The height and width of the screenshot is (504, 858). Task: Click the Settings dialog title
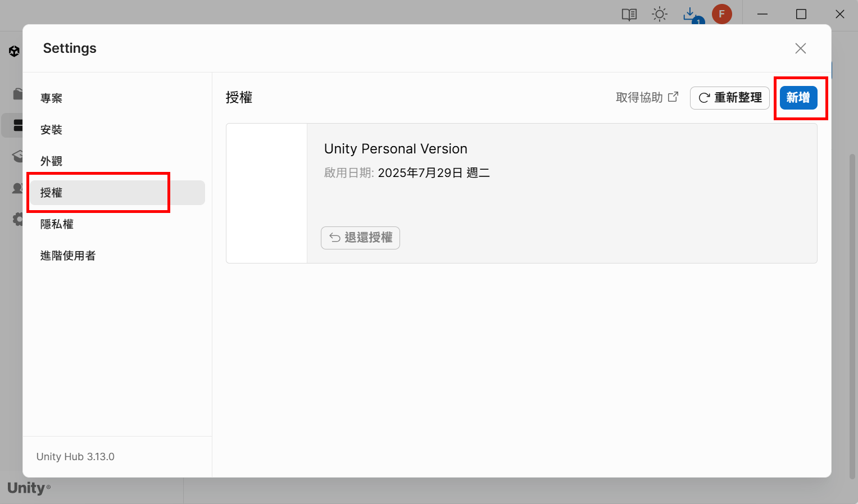70,48
